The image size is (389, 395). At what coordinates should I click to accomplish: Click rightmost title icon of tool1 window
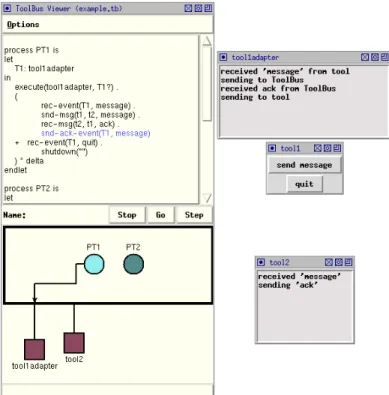click(x=337, y=148)
